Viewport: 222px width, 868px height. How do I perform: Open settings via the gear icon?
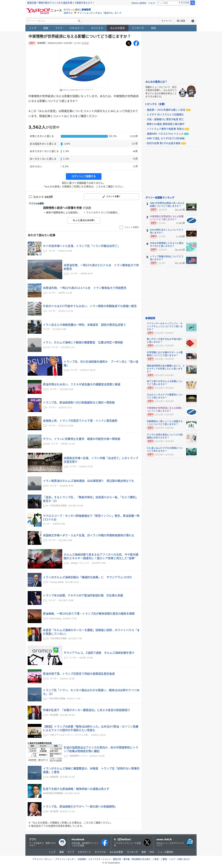(x=193, y=21)
